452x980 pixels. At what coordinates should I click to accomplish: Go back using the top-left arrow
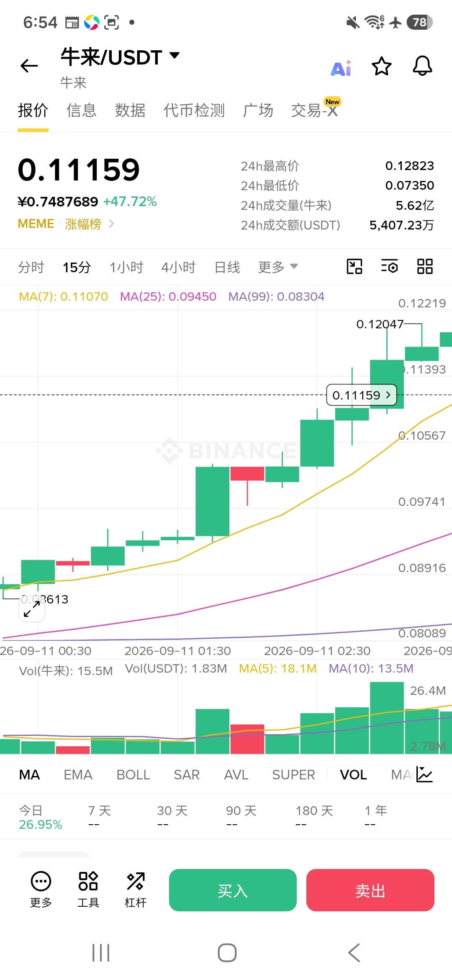coord(29,66)
